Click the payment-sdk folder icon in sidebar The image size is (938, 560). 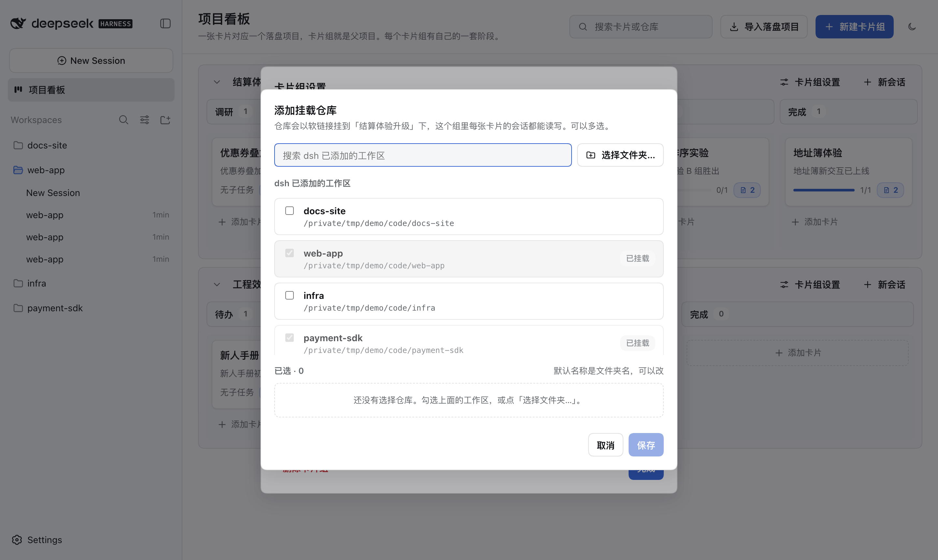pos(18,308)
